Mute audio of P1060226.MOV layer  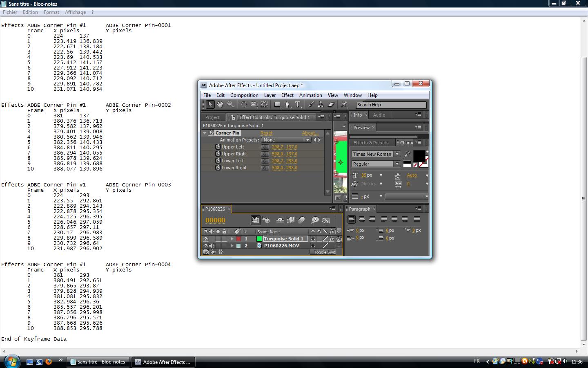212,246
